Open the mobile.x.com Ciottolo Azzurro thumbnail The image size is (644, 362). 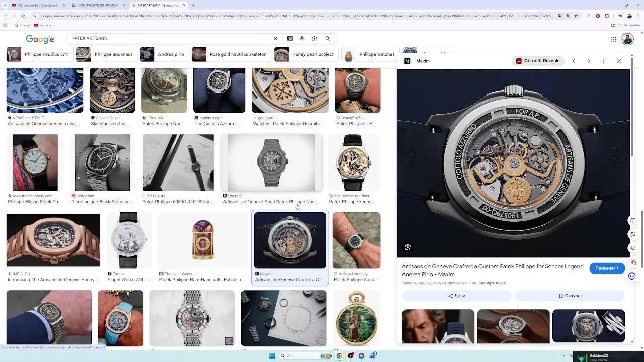(x=219, y=90)
